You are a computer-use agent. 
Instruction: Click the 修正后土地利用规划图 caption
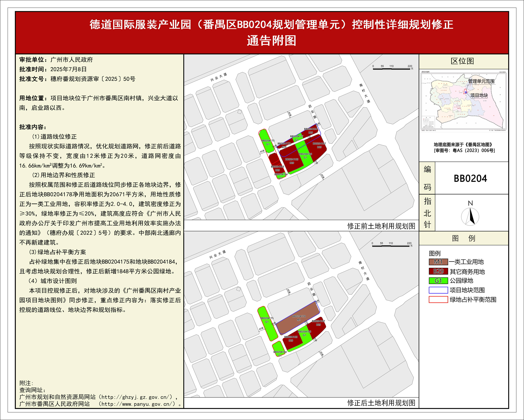click(381, 403)
